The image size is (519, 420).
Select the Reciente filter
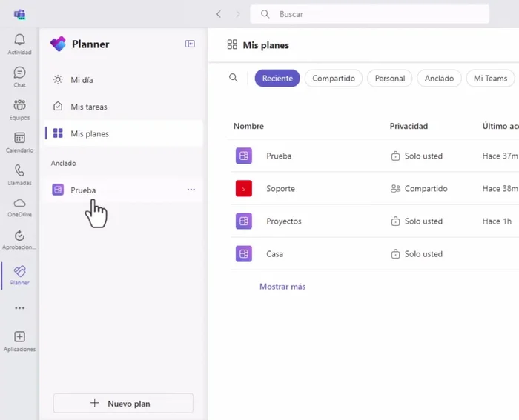pyautogui.click(x=277, y=78)
